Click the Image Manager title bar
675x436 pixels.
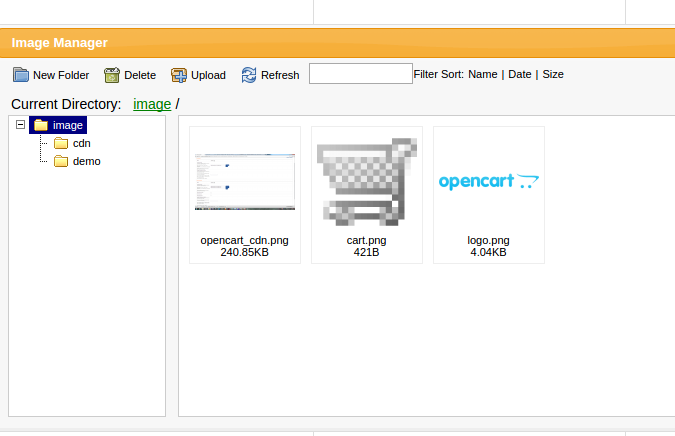click(x=338, y=43)
